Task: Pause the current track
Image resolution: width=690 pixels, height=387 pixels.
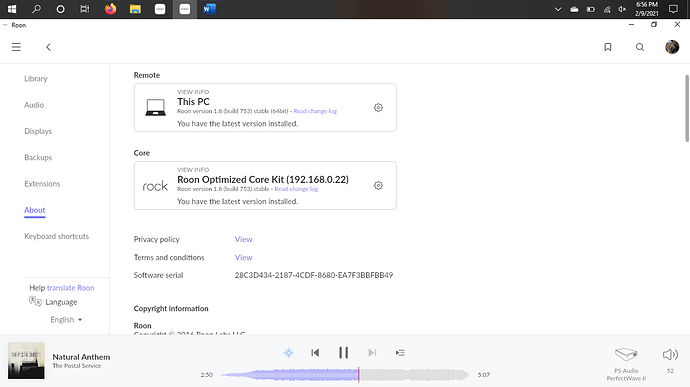Action: pyautogui.click(x=343, y=353)
